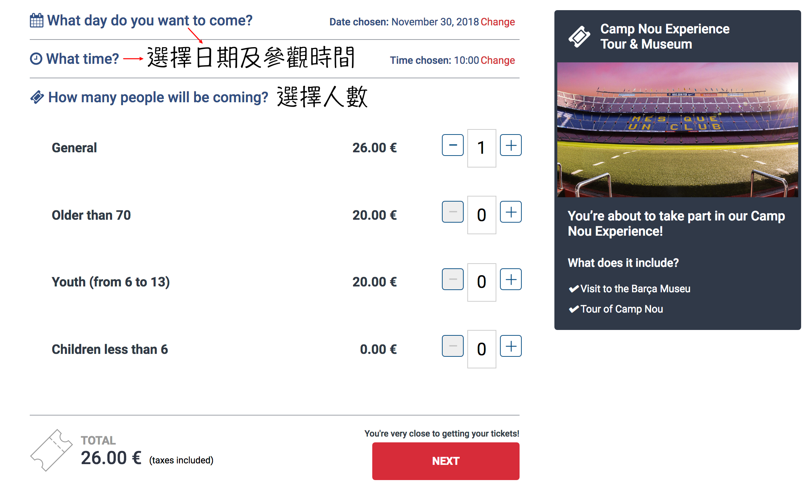Change the chosen date November 30, 2018
812x504 pixels.
497,22
